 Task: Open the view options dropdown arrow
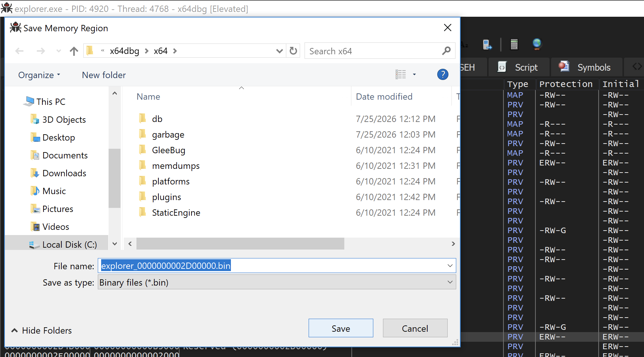(414, 74)
